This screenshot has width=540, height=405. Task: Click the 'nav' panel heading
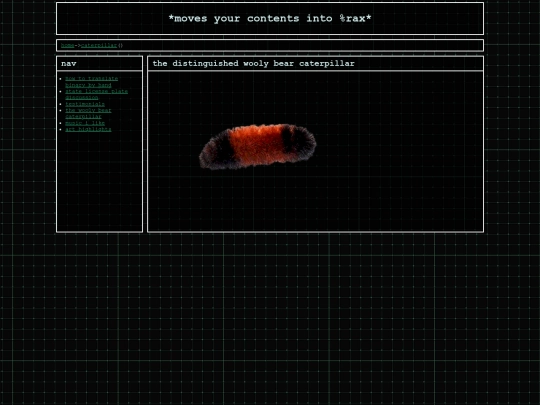point(69,63)
